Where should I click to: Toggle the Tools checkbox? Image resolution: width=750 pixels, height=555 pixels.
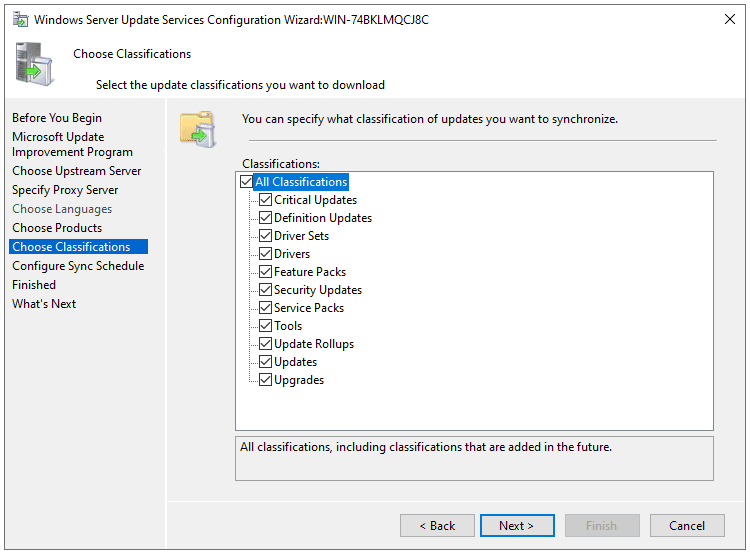pos(265,326)
